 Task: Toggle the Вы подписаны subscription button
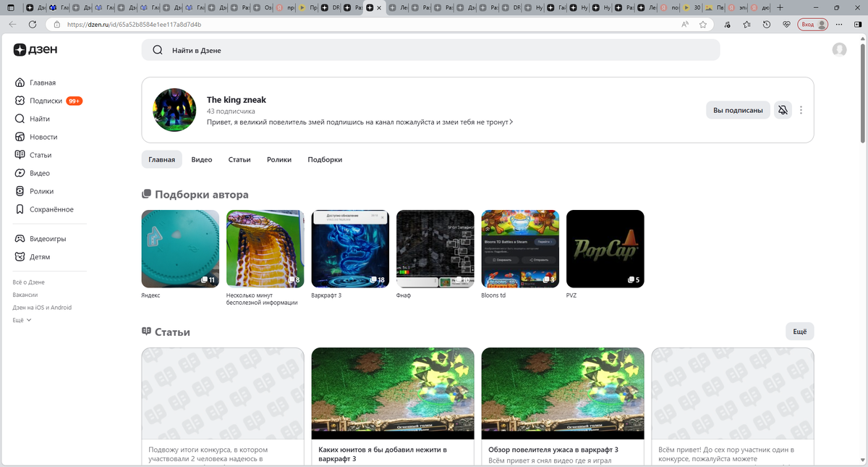pyautogui.click(x=738, y=110)
